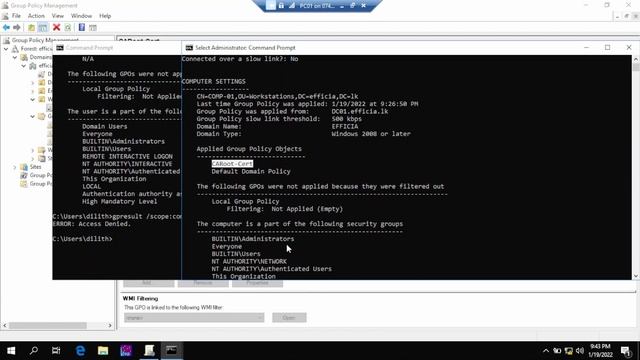Click the Forward arrow in Group Policy toolbar
Image resolution: width=640 pixels, height=360 pixels.
click(x=17, y=27)
